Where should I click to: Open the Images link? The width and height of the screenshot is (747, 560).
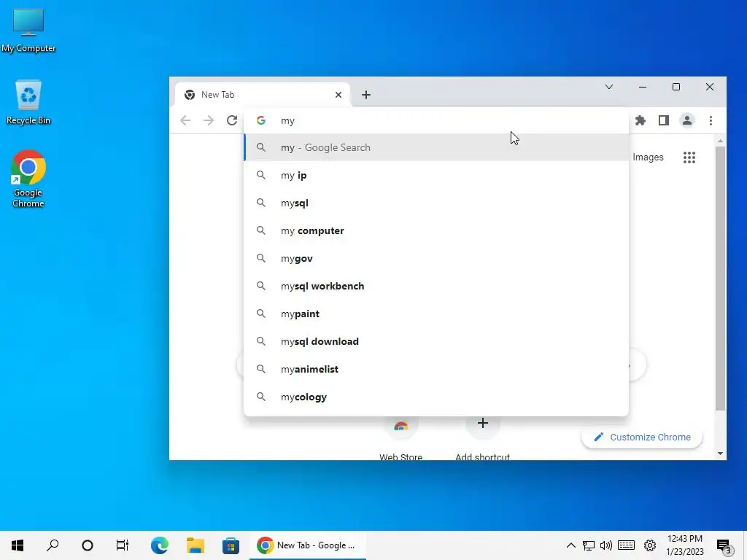(x=648, y=157)
